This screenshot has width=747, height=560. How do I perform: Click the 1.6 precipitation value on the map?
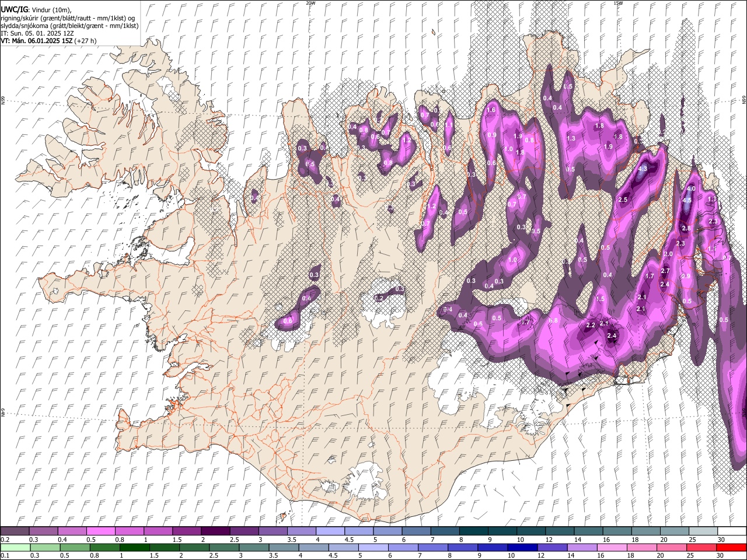491,110
